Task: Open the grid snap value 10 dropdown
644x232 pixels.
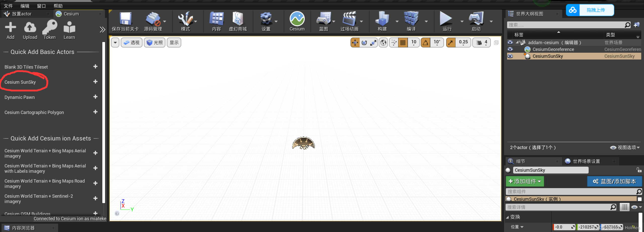Action: pos(413,43)
